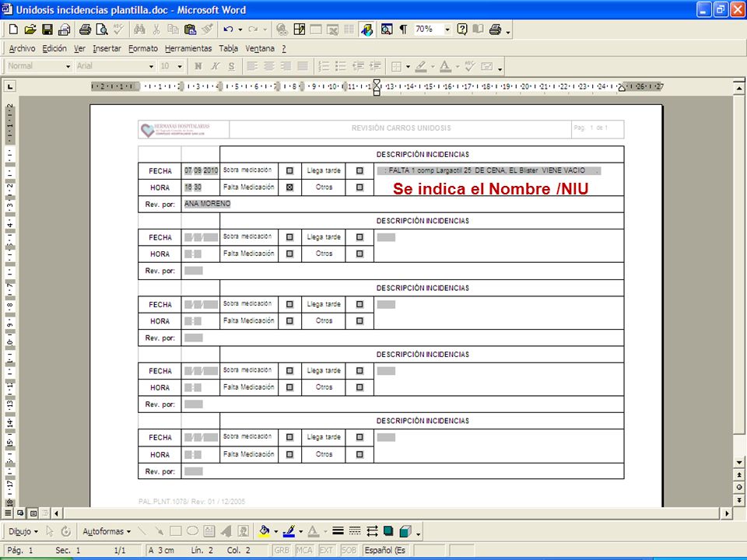Open the Herramientas menu
Image resolution: width=747 pixels, height=560 pixels.
(x=188, y=48)
